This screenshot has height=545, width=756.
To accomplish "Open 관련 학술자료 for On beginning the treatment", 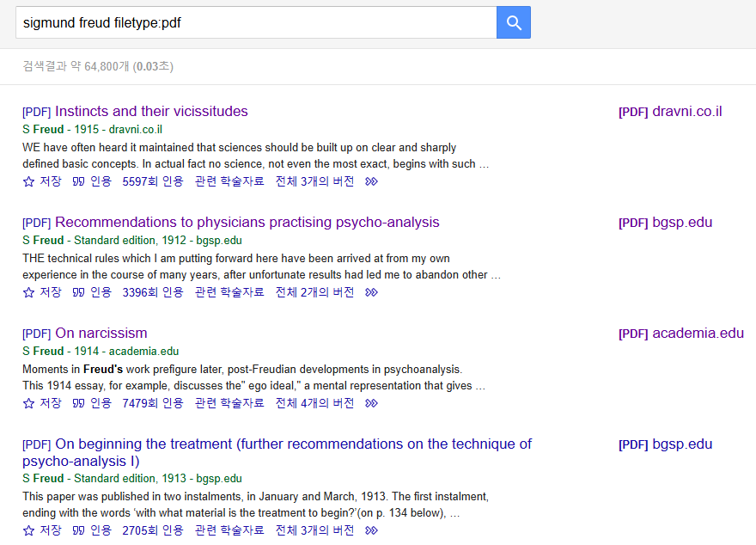I will [x=229, y=530].
